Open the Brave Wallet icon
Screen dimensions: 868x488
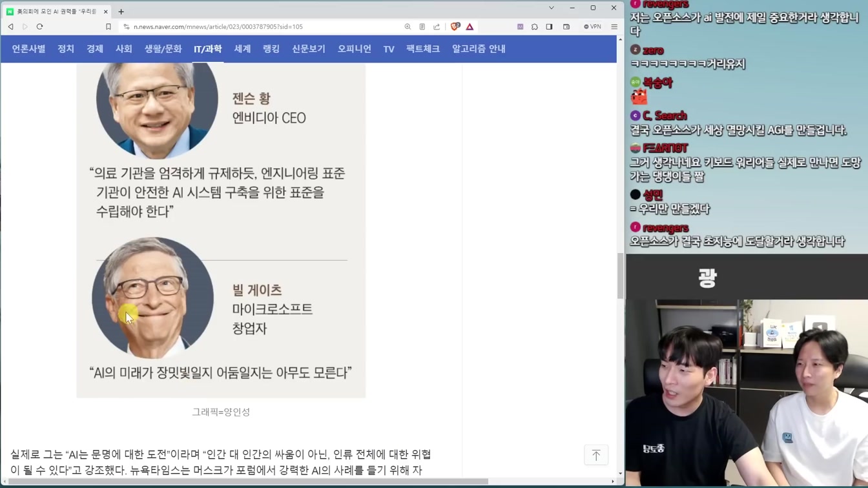tap(566, 26)
